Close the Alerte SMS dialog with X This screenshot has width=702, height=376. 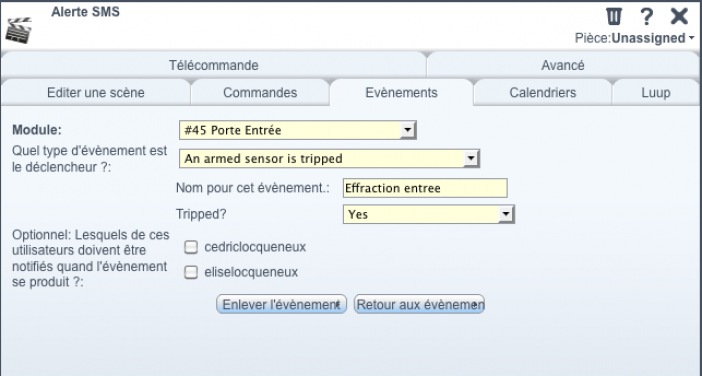[x=679, y=17]
